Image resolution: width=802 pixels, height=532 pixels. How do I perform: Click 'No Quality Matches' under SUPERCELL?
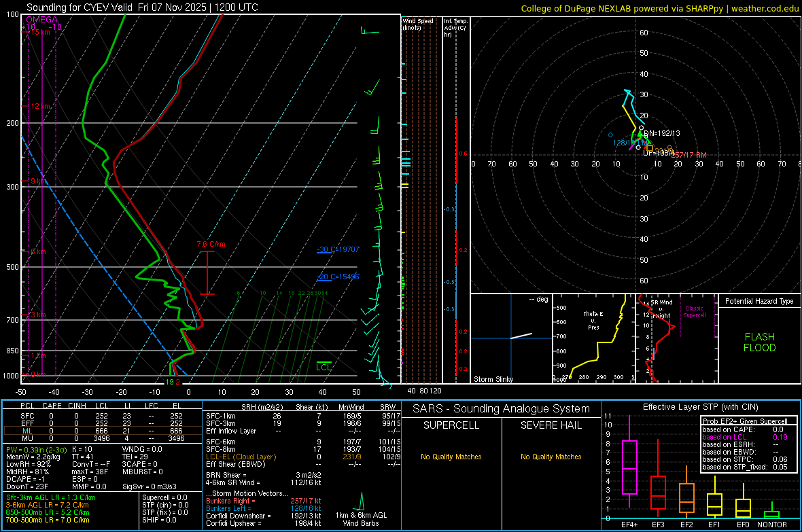pos(451,457)
